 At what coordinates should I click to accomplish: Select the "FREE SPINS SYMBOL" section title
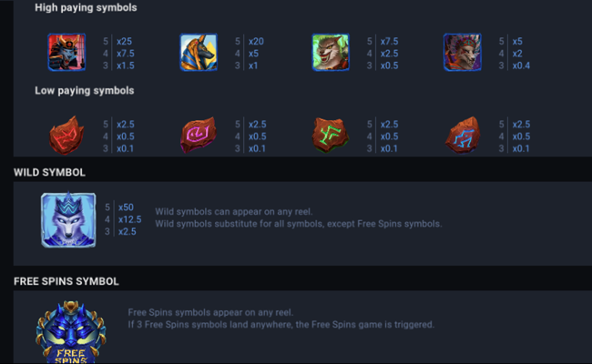click(66, 281)
